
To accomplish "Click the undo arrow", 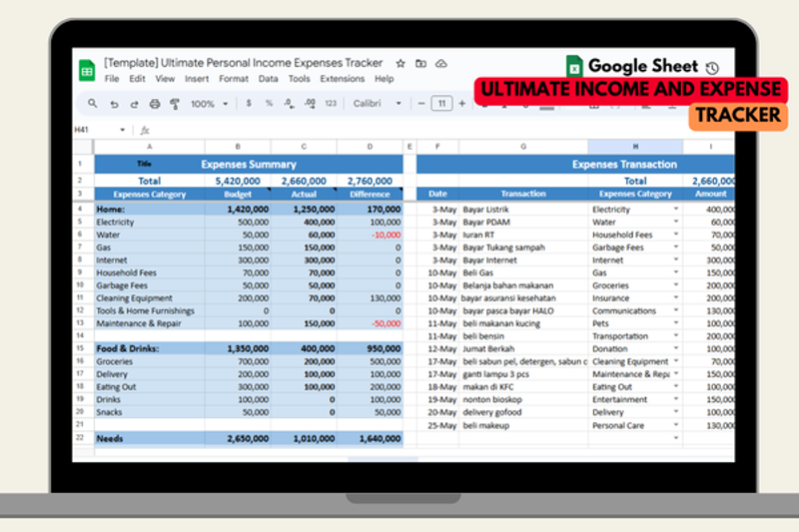I will 114,104.
